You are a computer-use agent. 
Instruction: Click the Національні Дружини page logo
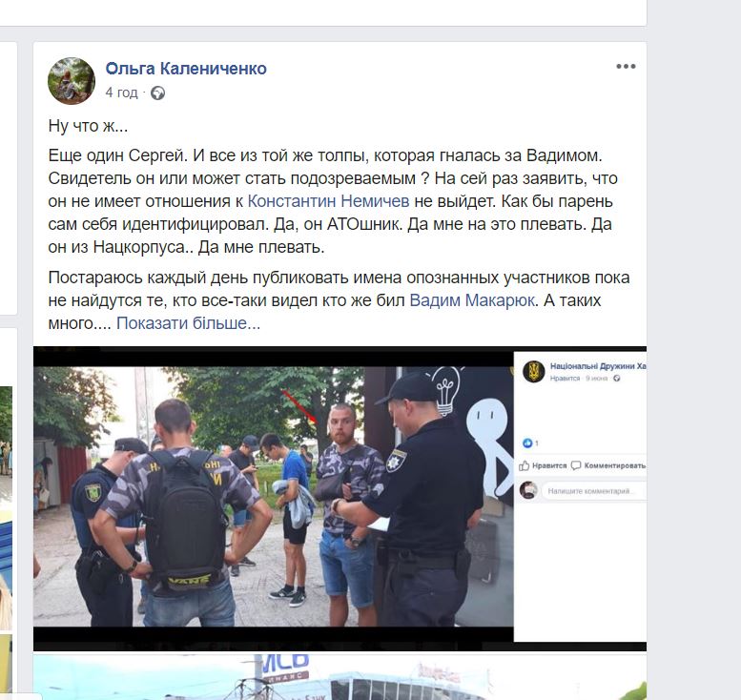point(533,372)
